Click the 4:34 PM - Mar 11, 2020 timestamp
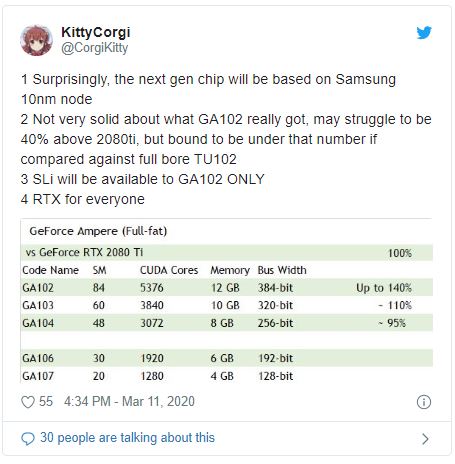The image size is (455, 464). pos(129,401)
